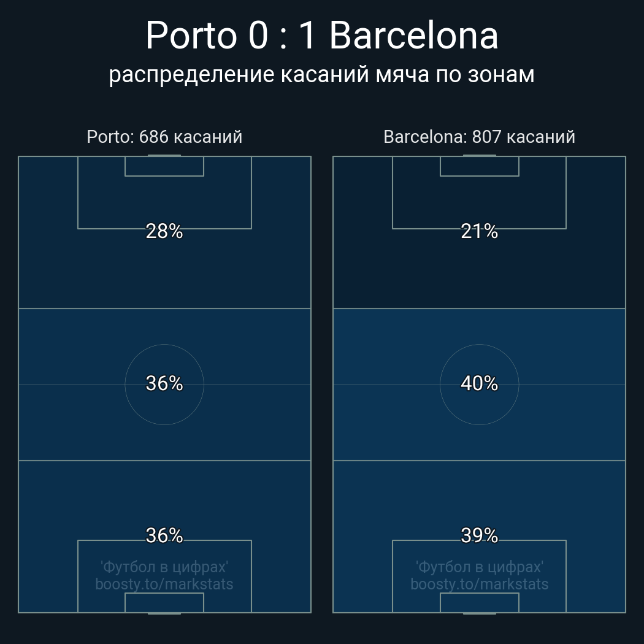
Task: Click the bottom six-yard box on Porto pitch
Action: tap(164, 603)
